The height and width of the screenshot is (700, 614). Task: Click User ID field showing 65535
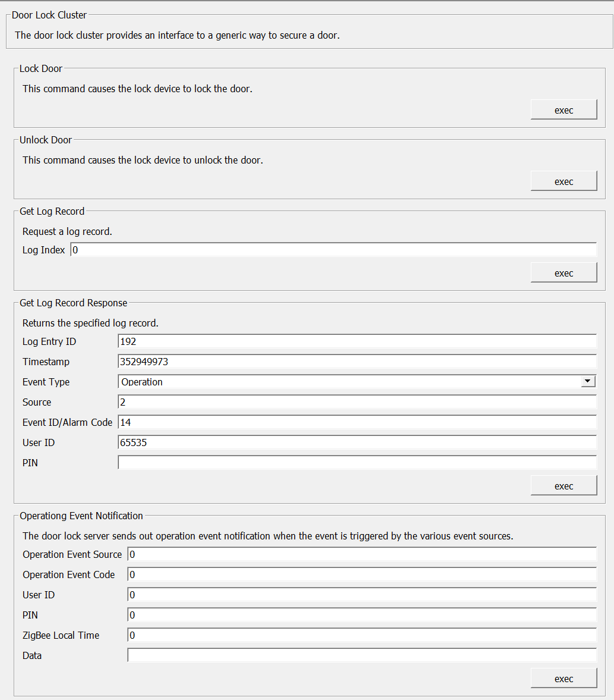click(x=357, y=442)
